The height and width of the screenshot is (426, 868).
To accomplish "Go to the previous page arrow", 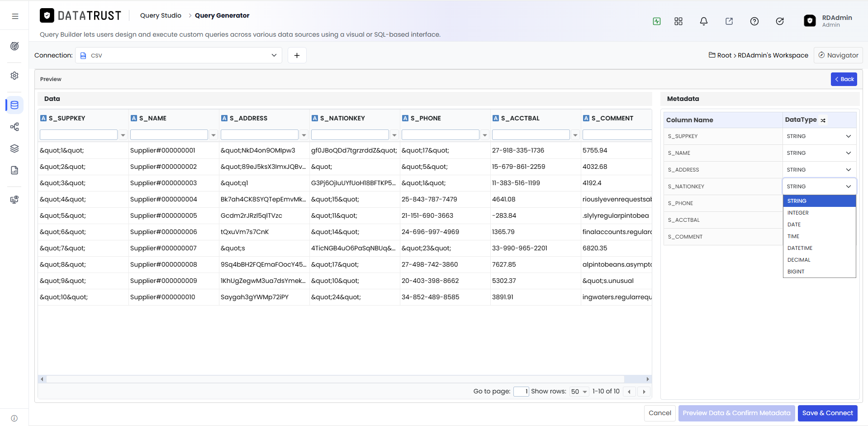I will (x=629, y=392).
